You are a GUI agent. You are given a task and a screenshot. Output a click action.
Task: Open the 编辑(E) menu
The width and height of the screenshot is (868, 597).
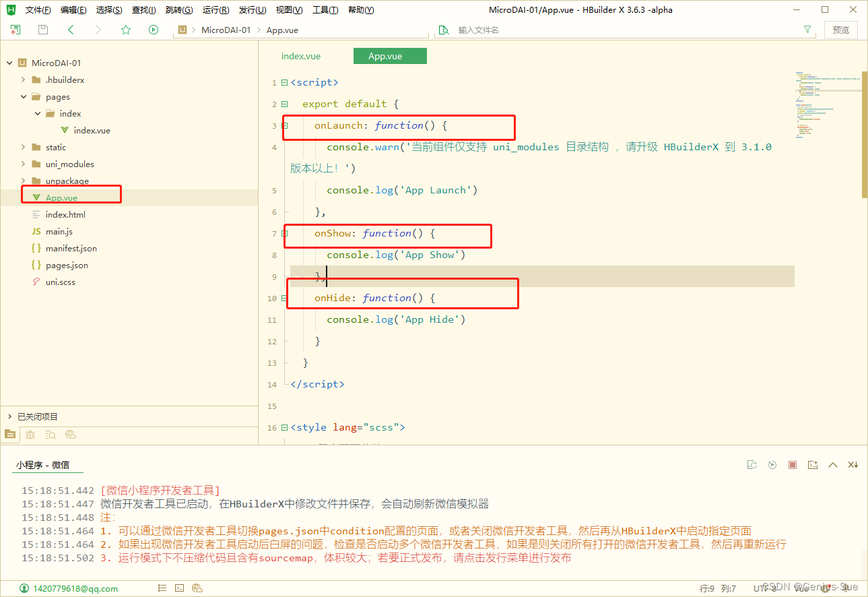pos(73,9)
